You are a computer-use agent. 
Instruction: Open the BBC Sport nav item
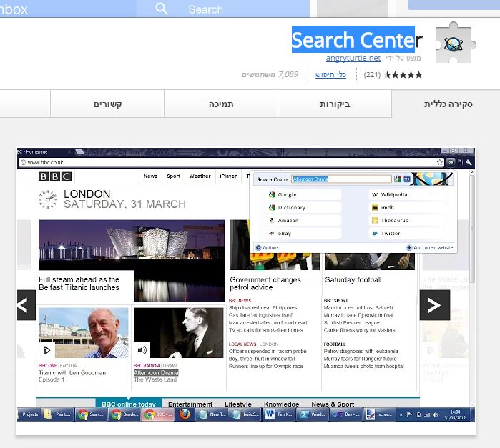[174, 176]
